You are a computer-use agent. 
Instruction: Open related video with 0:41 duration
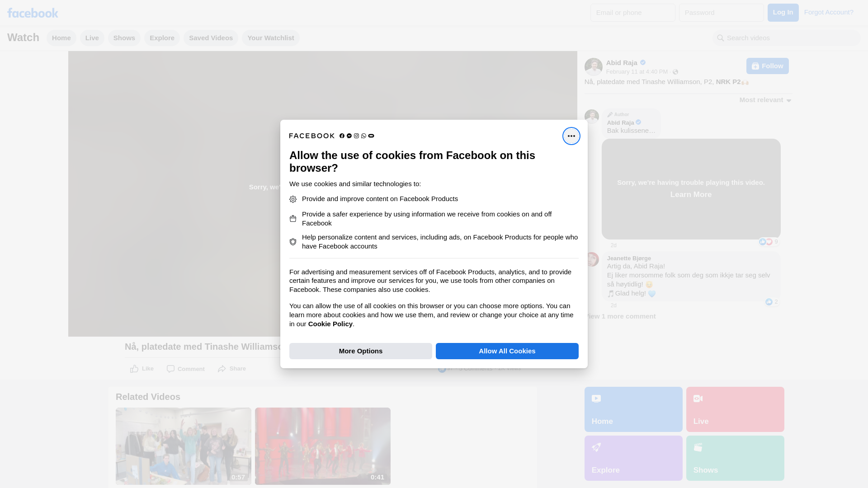323,446
